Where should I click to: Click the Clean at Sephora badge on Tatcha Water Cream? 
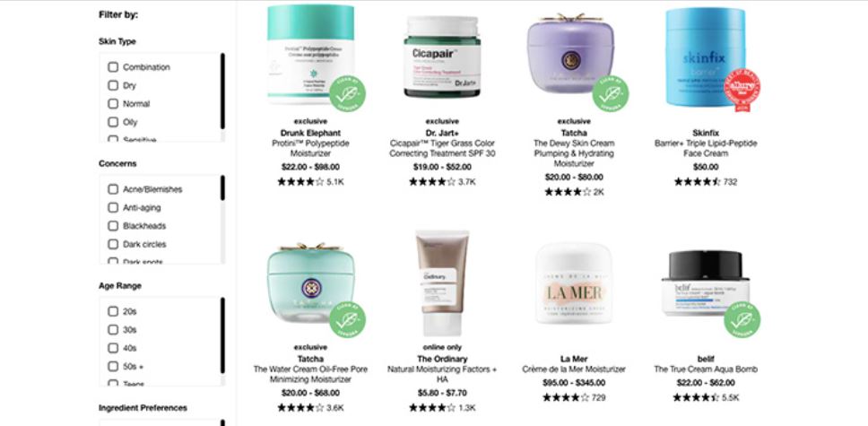coord(348,319)
